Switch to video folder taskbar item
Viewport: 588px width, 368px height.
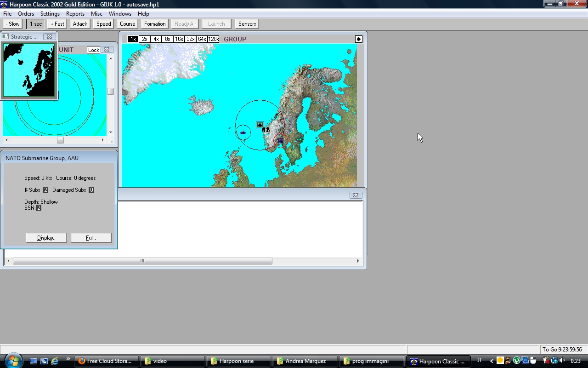173,361
